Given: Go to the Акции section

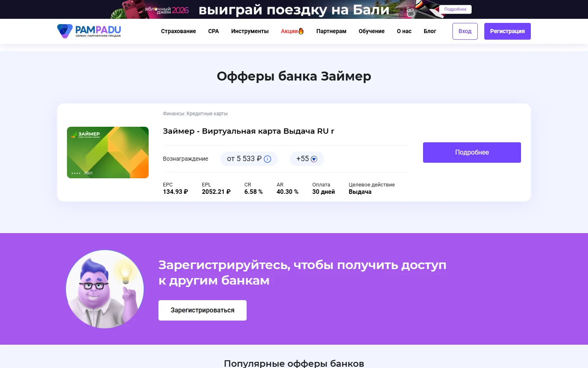Looking at the screenshot, I should 289,31.
